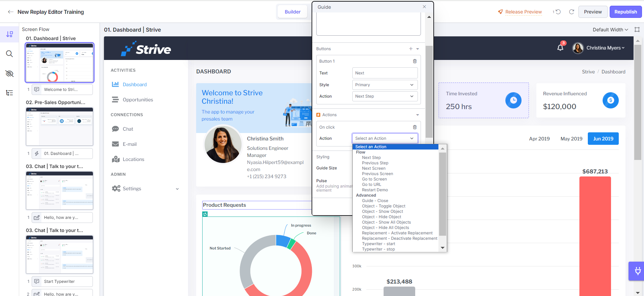
Task: Select the May 2019 month tab
Action: click(571, 139)
